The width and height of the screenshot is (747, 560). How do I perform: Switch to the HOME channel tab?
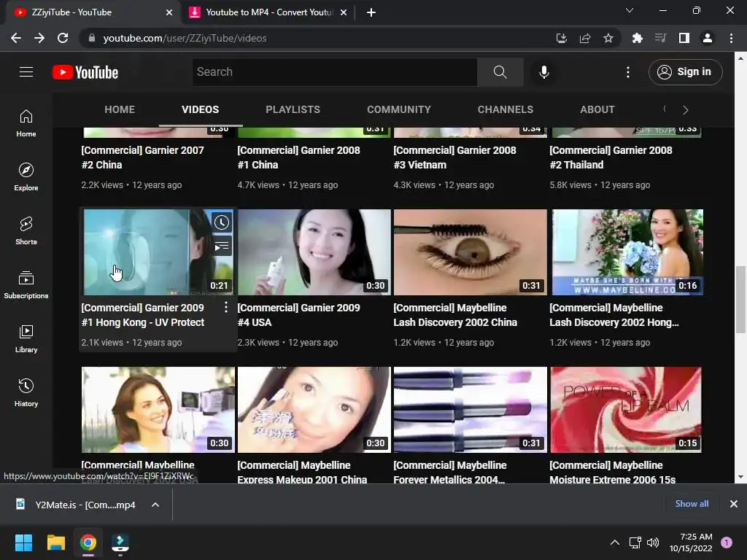(x=120, y=109)
